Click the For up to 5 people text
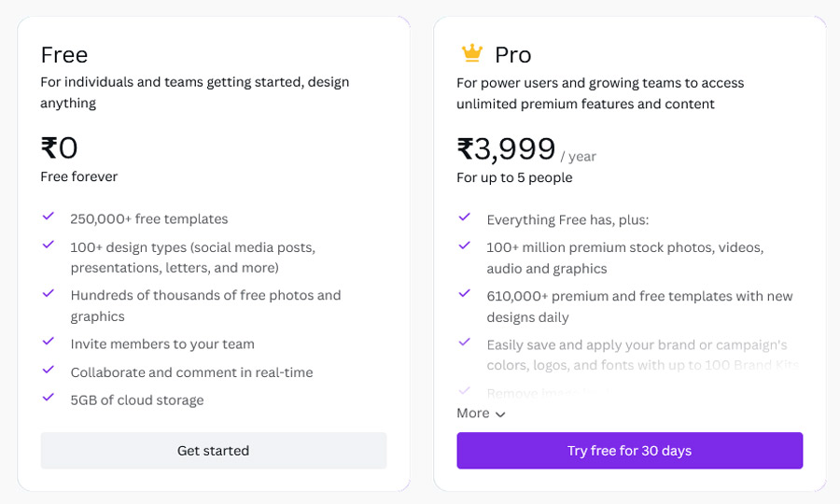Screen dimensions: 840x504 pos(514,178)
